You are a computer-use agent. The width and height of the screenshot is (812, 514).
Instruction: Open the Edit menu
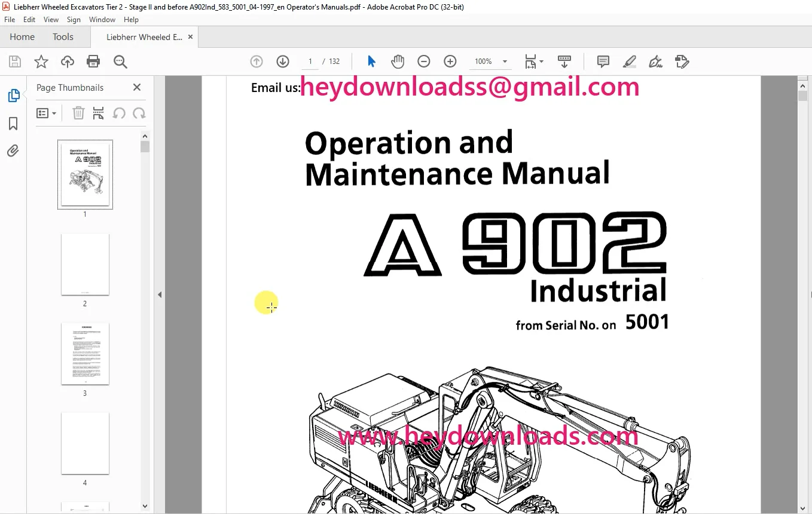click(29, 20)
